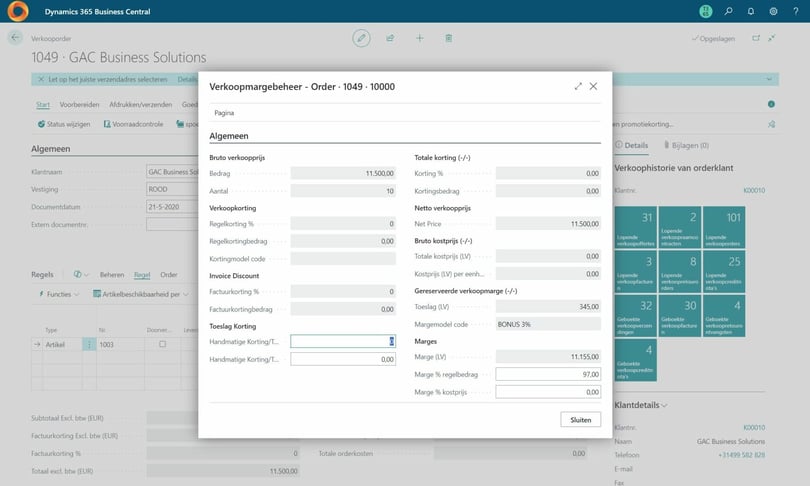Click the Margemodel code BONUS 3% field
The height and width of the screenshot is (486, 810).
point(548,324)
